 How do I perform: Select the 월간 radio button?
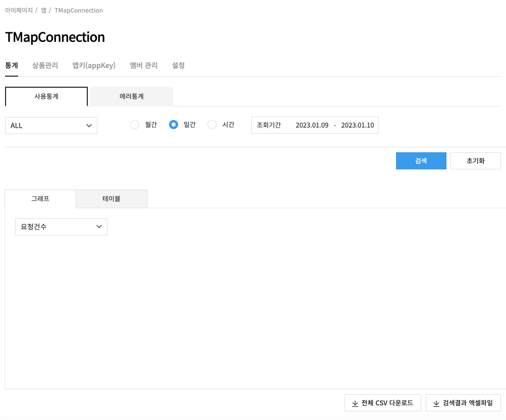coord(135,125)
